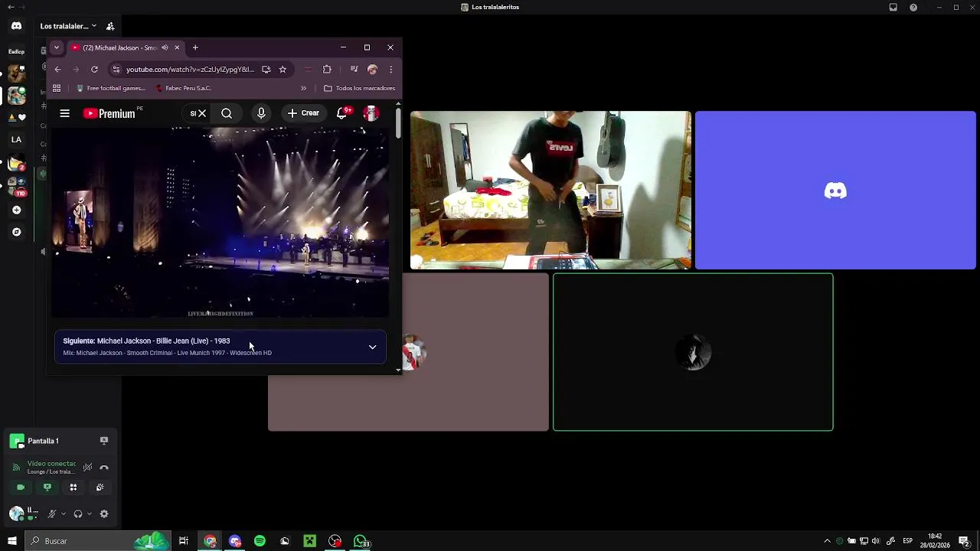Open Discord user settings gear

(x=104, y=514)
